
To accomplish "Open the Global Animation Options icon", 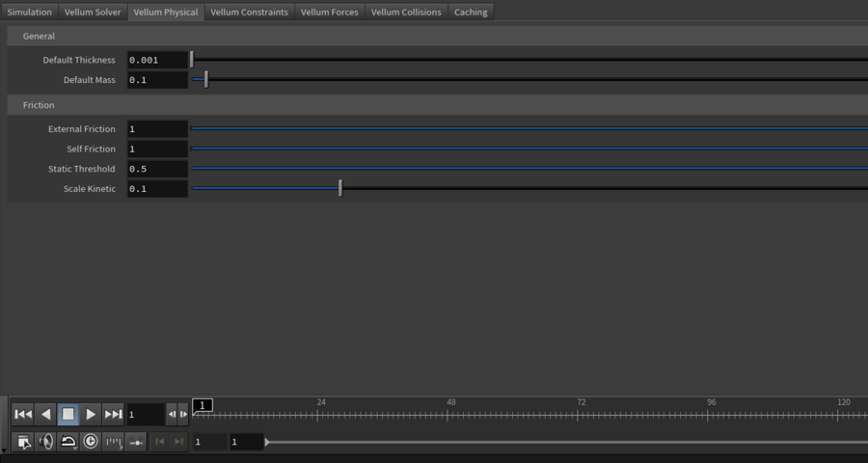I will pyautogui.click(x=24, y=442).
